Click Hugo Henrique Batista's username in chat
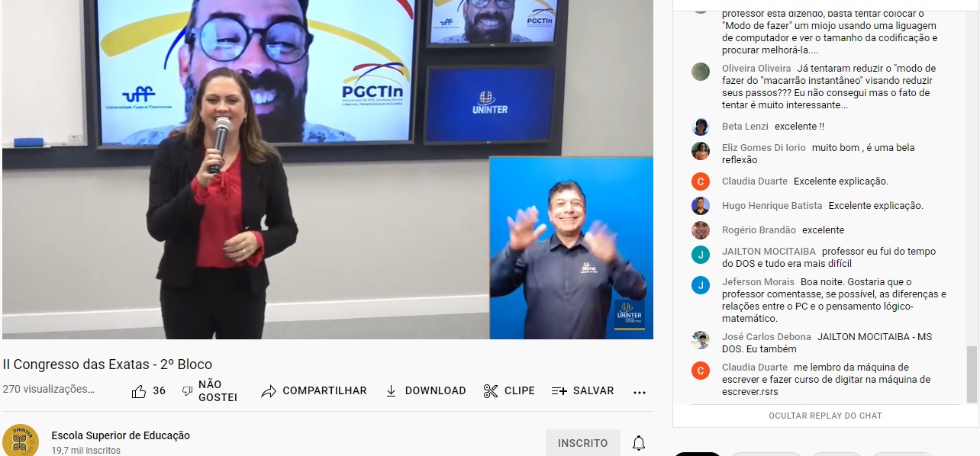 point(772,206)
